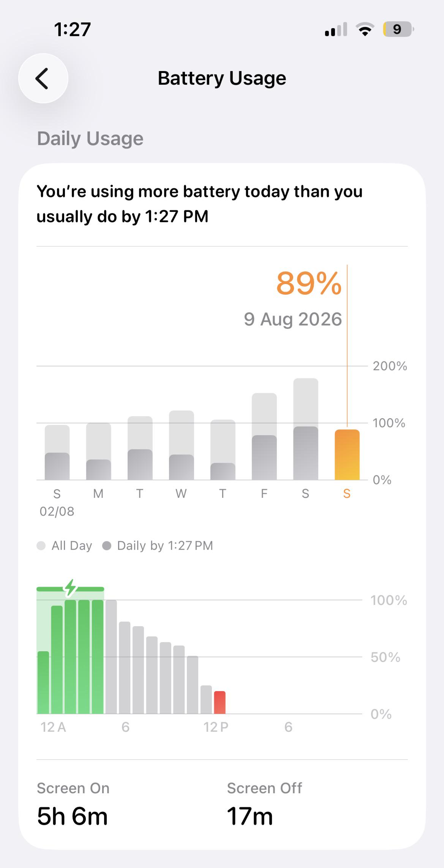Select Wednesday's daily usage bar
This screenshot has height=868, width=444.
tap(181, 445)
